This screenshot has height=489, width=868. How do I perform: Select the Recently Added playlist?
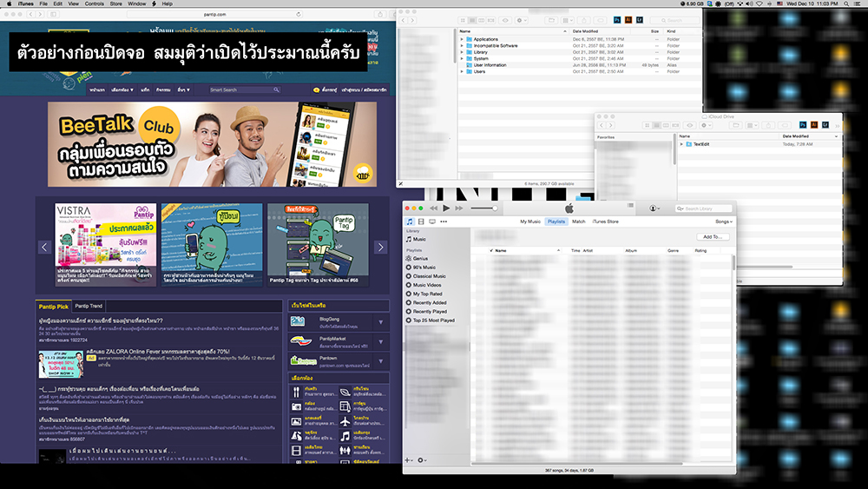point(426,302)
